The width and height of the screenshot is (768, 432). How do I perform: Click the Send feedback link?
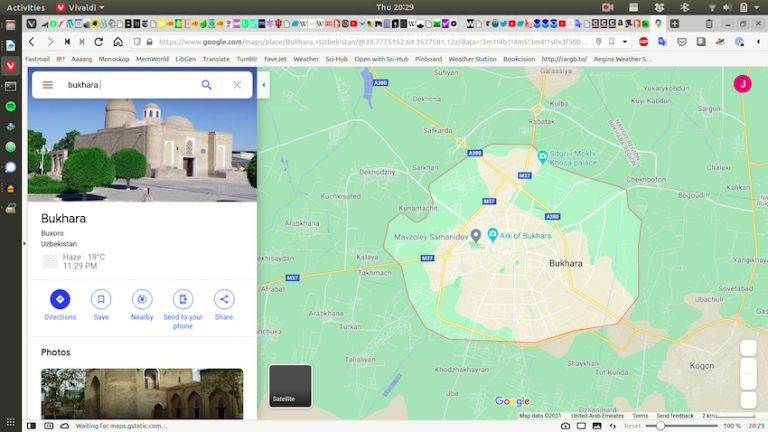point(675,415)
